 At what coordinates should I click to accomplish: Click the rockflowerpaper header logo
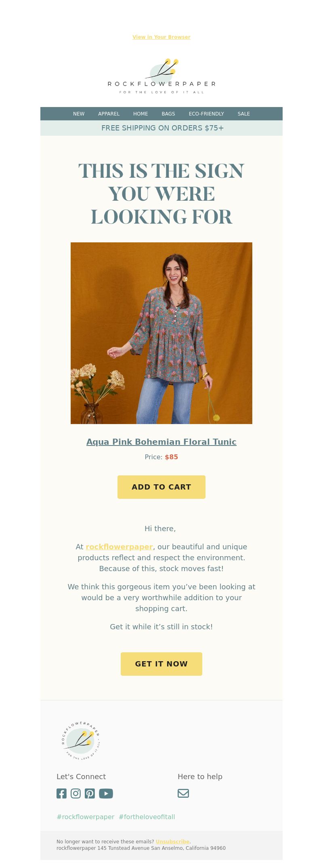pyautogui.click(x=161, y=76)
